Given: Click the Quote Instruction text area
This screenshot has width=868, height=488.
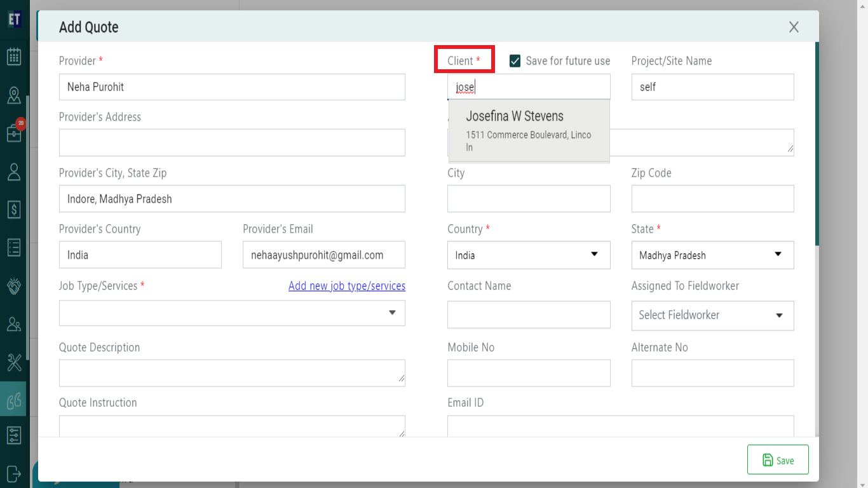Looking at the screenshot, I should (x=232, y=426).
